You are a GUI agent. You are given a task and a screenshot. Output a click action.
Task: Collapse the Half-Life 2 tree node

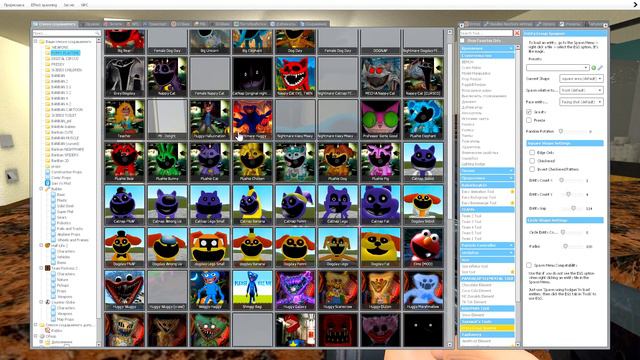41,246
